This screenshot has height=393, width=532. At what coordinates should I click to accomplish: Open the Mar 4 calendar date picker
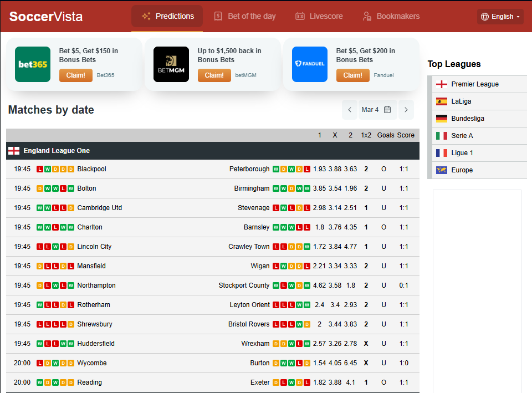tap(377, 110)
